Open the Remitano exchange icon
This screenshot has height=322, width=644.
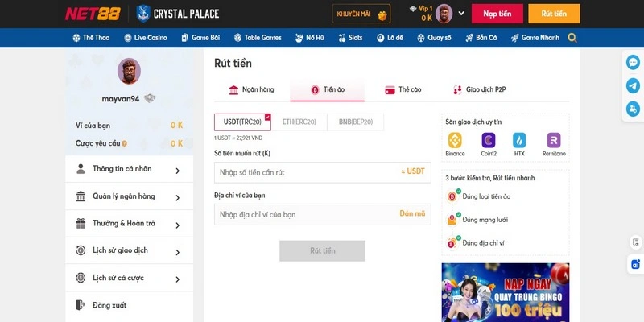554,140
